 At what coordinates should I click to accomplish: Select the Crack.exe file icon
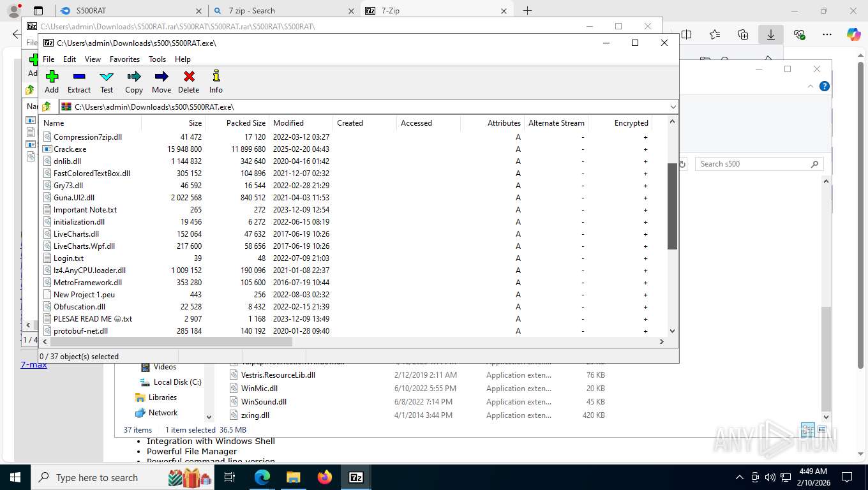point(47,149)
